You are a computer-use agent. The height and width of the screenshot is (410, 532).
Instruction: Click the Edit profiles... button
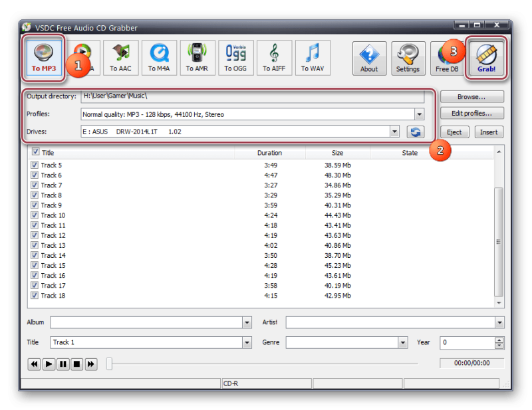pyautogui.click(x=472, y=113)
